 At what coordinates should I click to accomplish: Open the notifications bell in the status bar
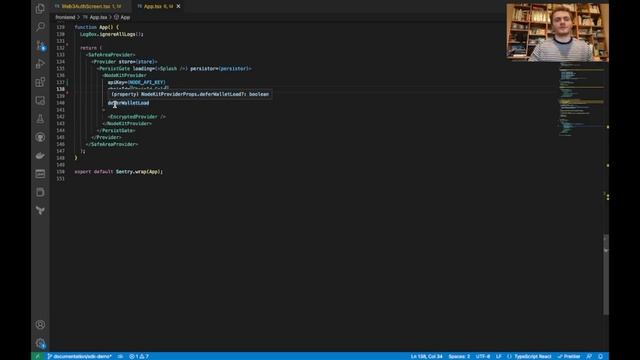(600, 356)
